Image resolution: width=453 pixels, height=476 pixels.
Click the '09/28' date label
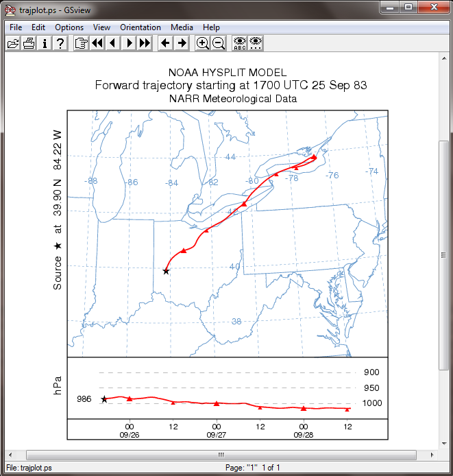coord(304,435)
